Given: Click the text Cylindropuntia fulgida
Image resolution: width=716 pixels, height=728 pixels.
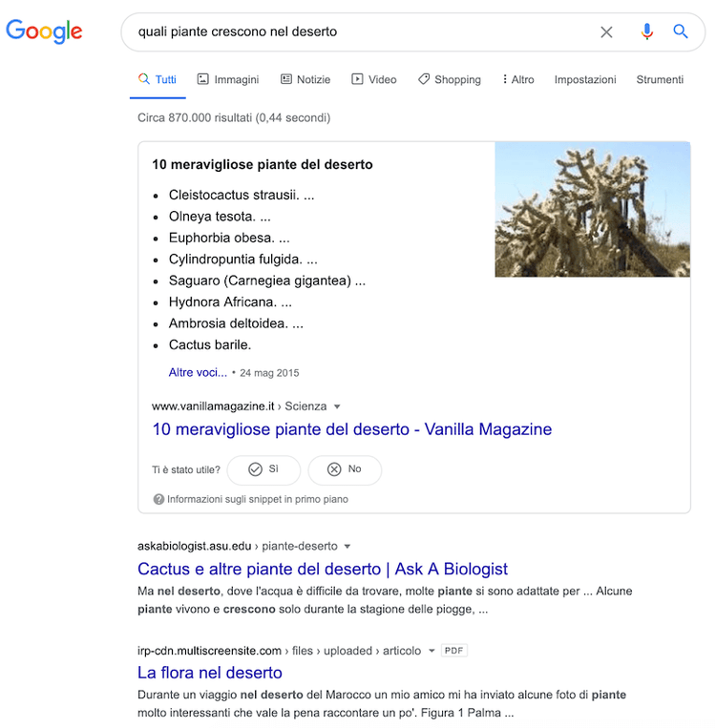Looking at the screenshot, I should pyautogui.click(x=235, y=260).
